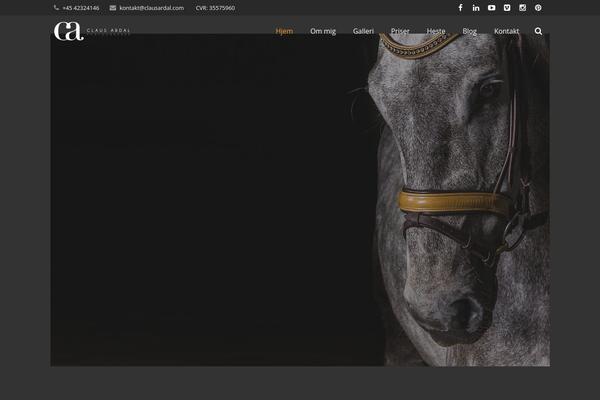Open the LinkedIn social link

pos(476,8)
